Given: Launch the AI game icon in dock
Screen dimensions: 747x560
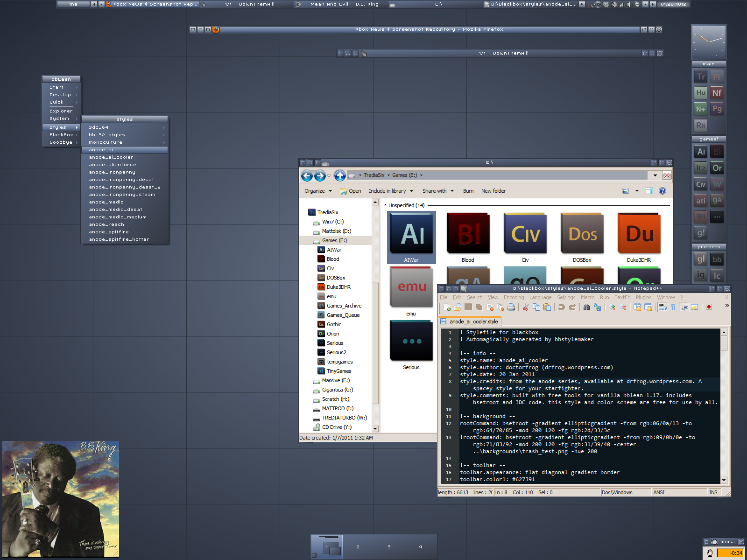Looking at the screenshot, I should click(701, 152).
